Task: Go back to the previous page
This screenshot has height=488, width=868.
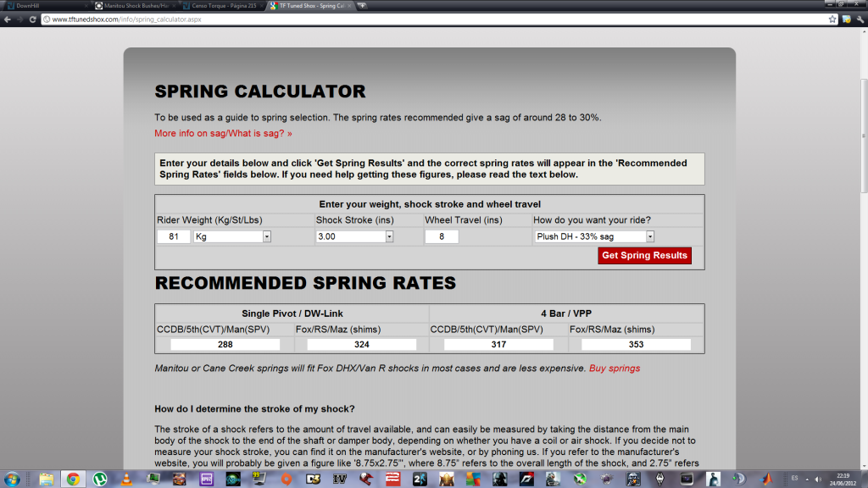Action: point(7,19)
